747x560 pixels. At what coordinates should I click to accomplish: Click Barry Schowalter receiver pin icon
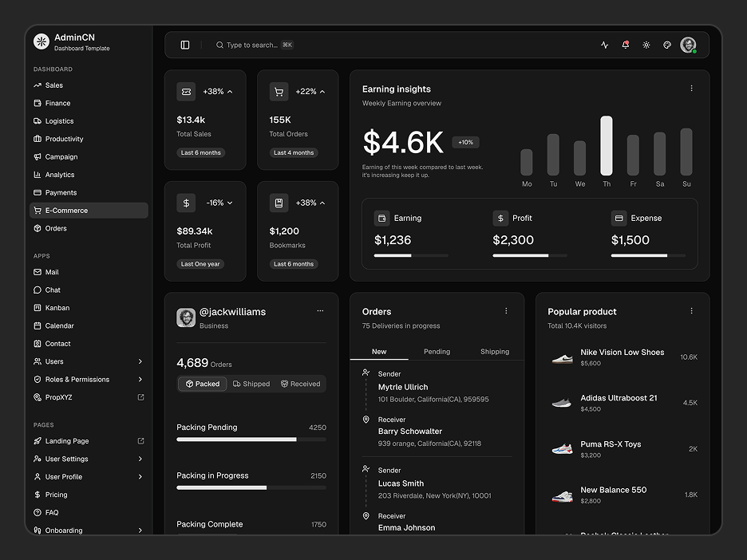point(366,420)
